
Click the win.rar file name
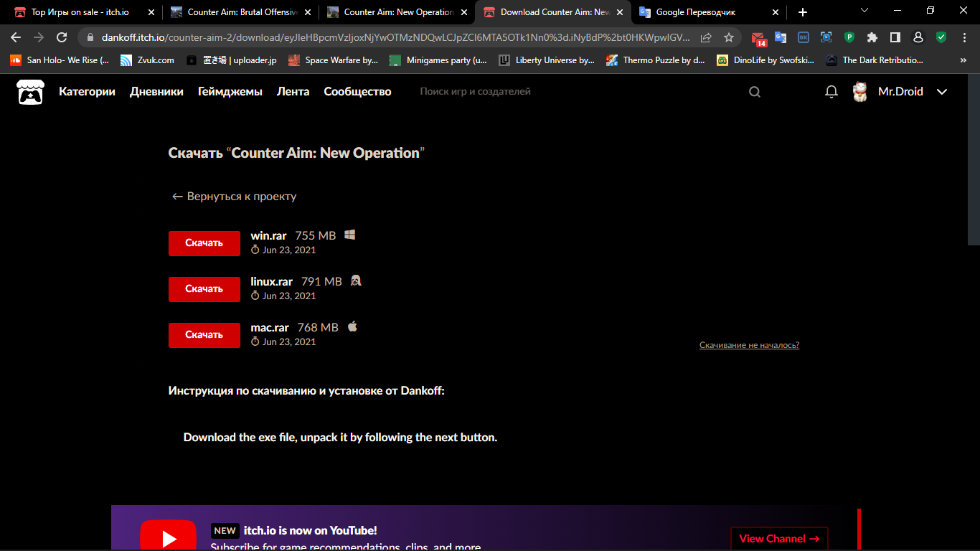[268, 235]
